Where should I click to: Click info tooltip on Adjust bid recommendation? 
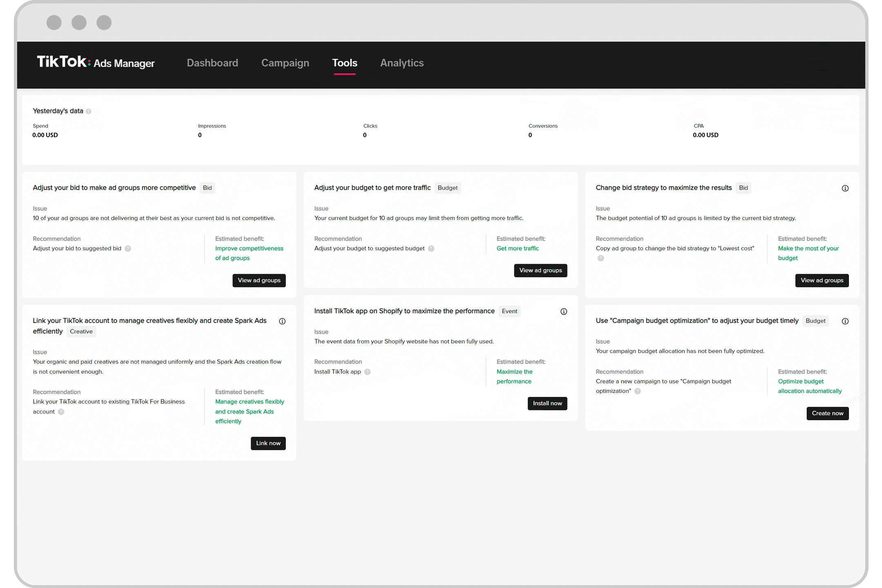(129, 248)
